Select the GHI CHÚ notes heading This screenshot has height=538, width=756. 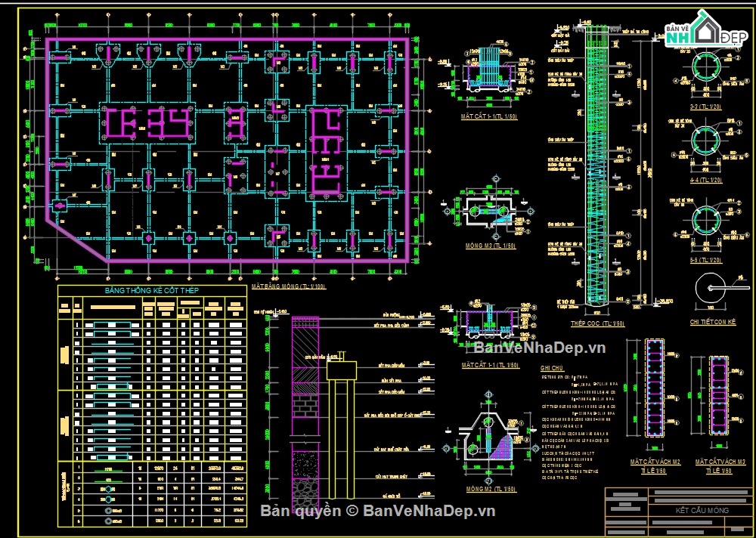(x=552, y=368)
